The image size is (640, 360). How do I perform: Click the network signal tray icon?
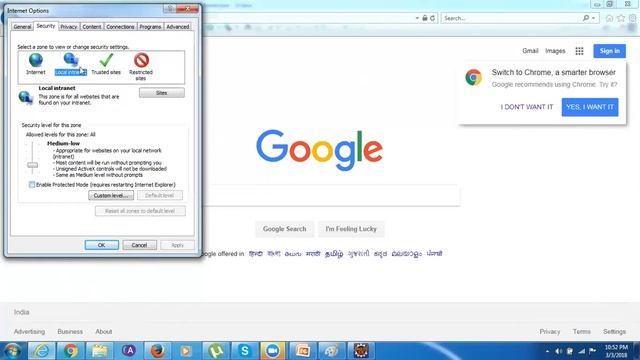point(581,351)
